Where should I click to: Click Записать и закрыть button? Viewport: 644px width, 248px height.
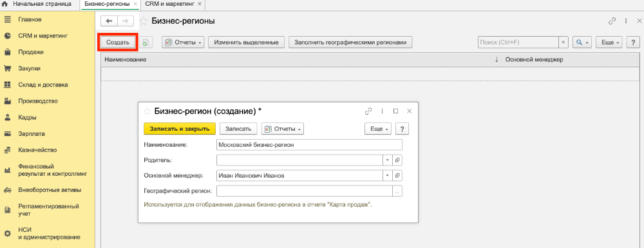pyautogui.click(x=180, y=129)
